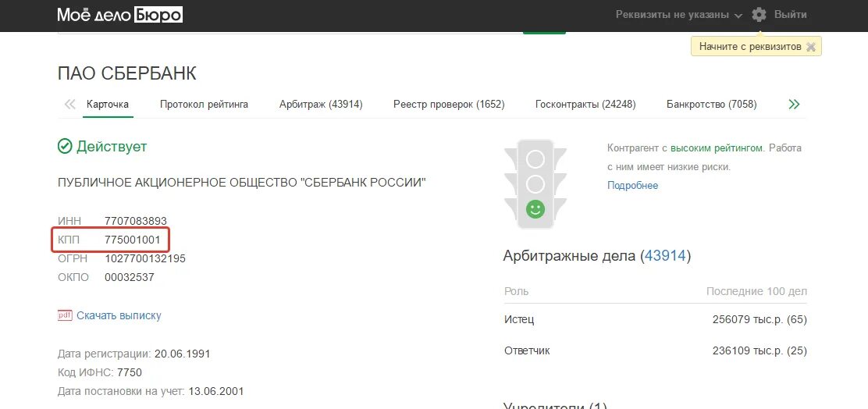Image resolution: width=868 pixels, height=409 pixels.
Task: Click the Роль column header
Action: (x=517, y=291)
